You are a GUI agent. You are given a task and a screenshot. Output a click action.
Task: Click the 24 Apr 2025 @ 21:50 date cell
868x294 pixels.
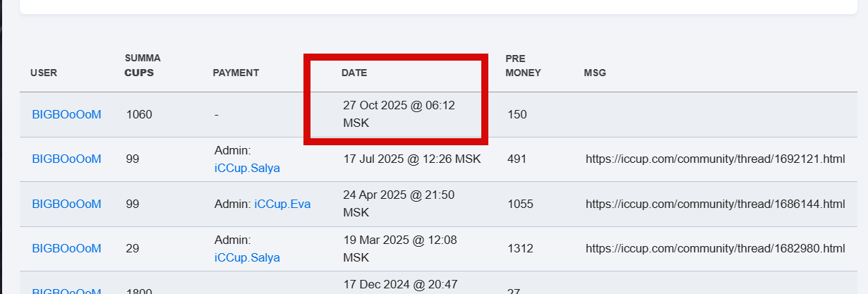click(399, 203)
